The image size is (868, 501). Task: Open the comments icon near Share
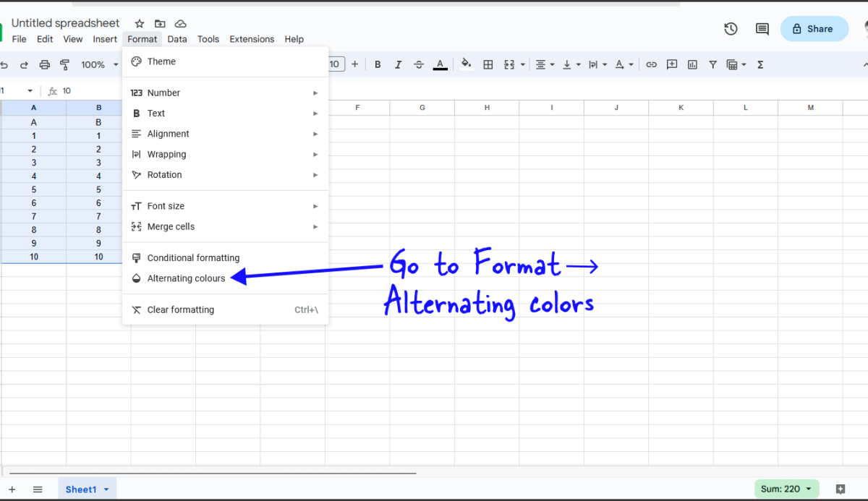click(762, 29)
